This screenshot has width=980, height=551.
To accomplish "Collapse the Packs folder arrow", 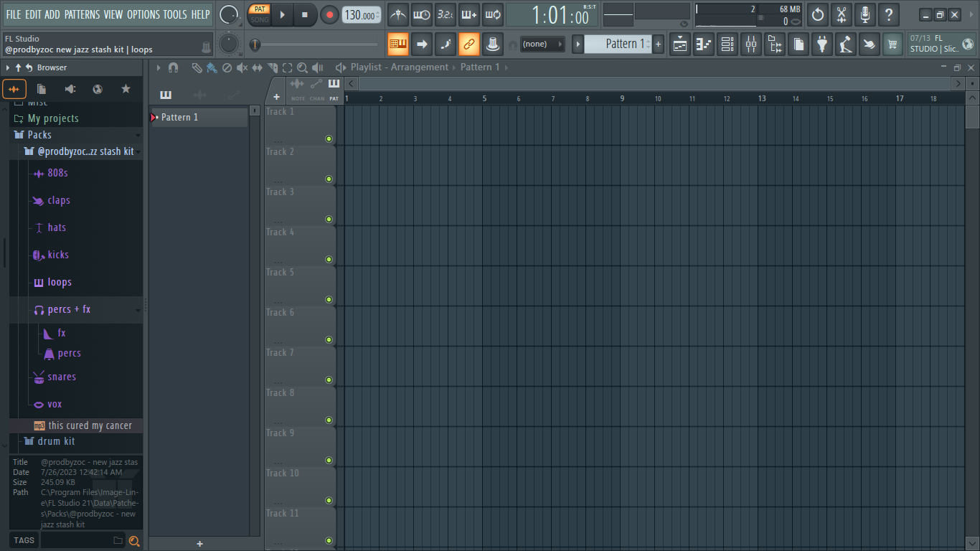I will pyautogui.click(x=138, y=135).
